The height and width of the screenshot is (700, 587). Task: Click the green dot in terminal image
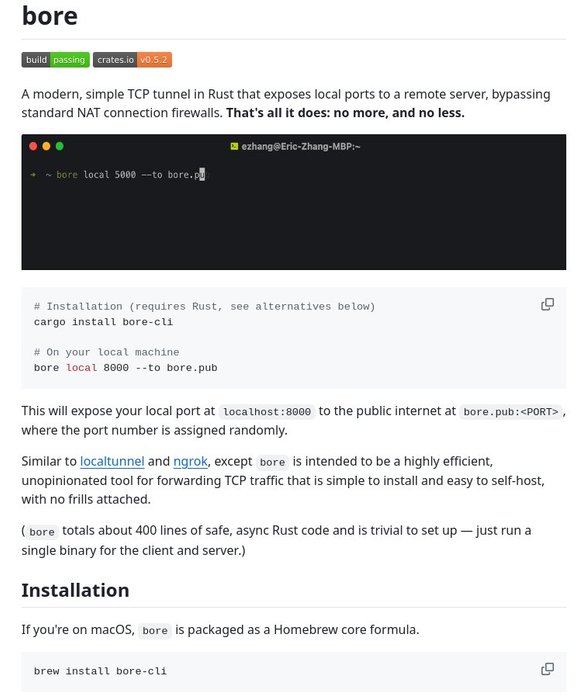pyautogui.click(x=59, y=146)
